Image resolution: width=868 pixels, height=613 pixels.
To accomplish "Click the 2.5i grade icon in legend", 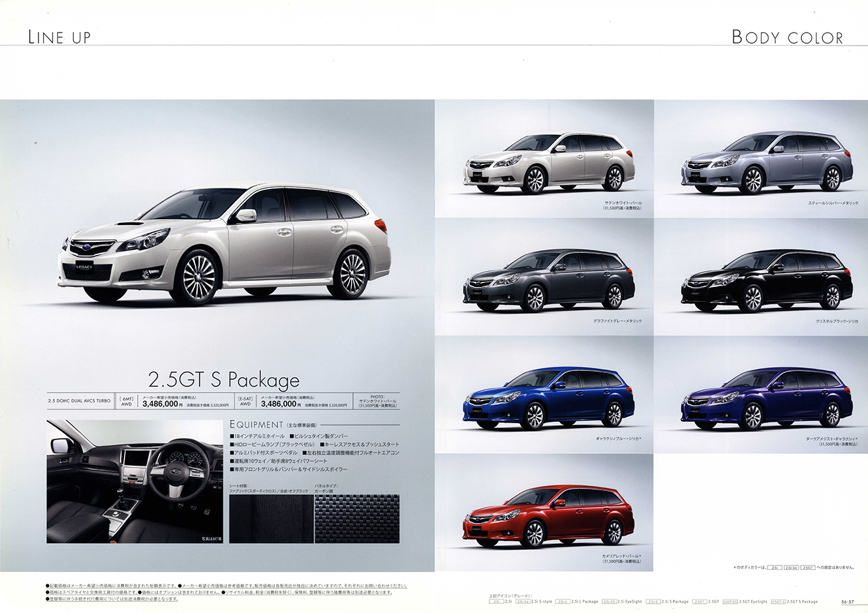I will click(x=495, y=601).
